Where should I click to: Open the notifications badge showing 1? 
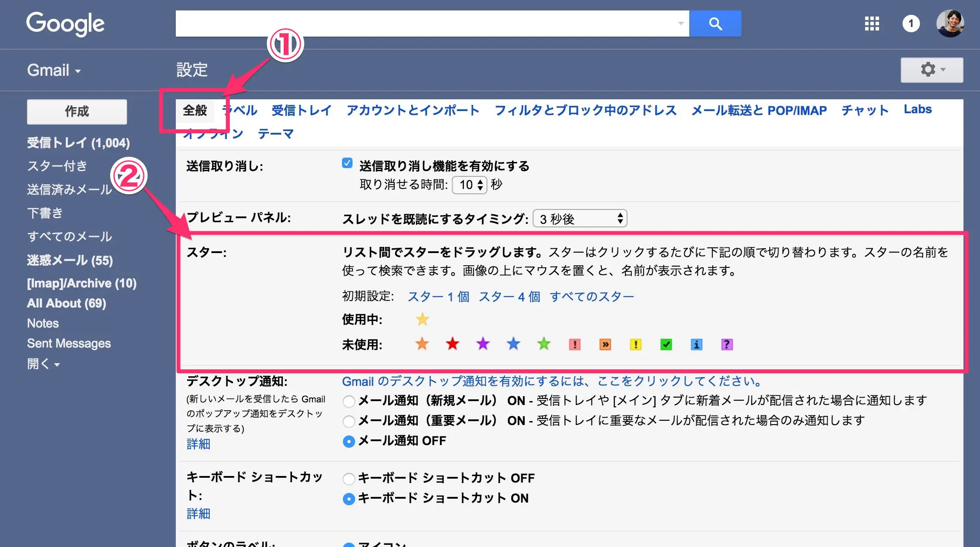pos(911,24)
